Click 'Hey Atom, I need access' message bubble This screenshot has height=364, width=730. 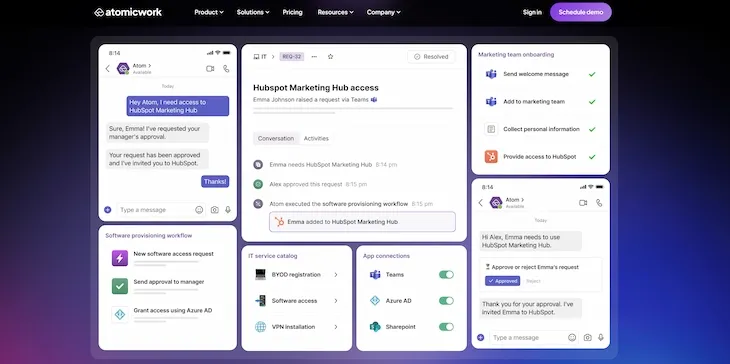(178, 106)
